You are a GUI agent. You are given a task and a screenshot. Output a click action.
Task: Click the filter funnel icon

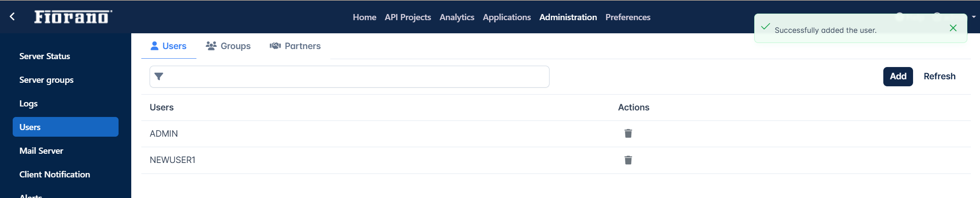[159, 77]
